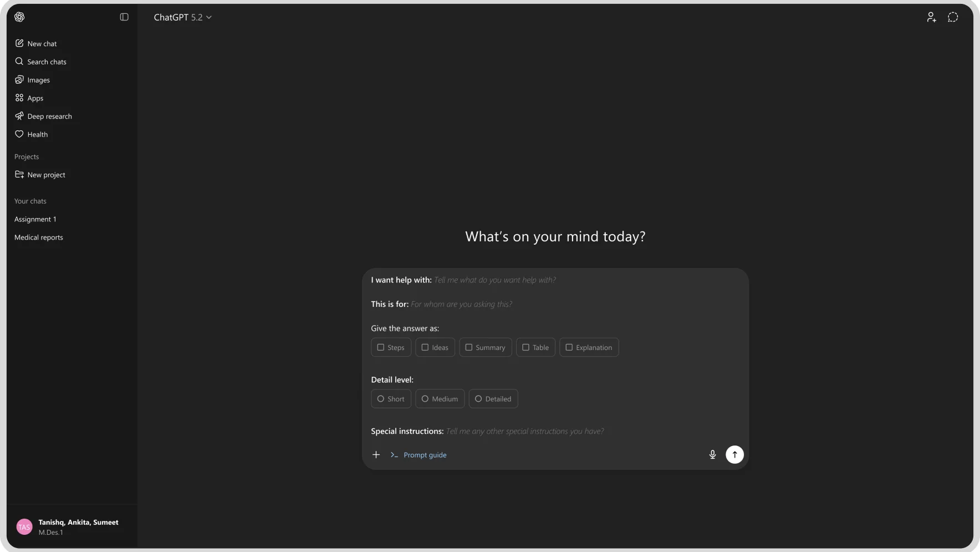Click the 'M.Des.1' account subtitle
The width and height of the screenshot is (980, 552).
click(x=51, y=533)
